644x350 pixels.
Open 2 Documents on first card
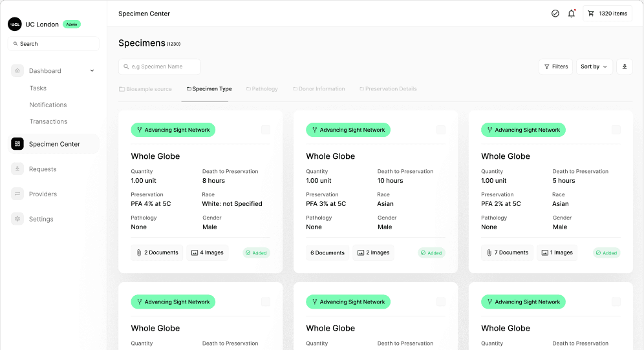pos(156,252)
